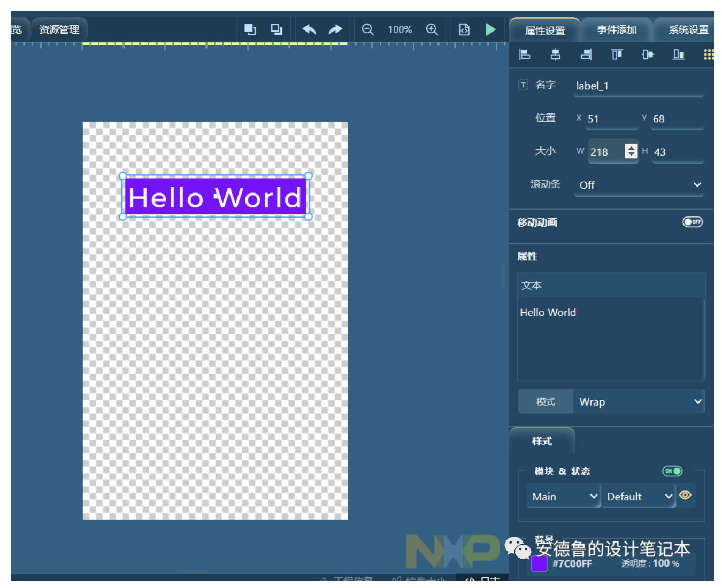
Task: Align widgets to horizontal center
Action: click(x=556, y=54)
